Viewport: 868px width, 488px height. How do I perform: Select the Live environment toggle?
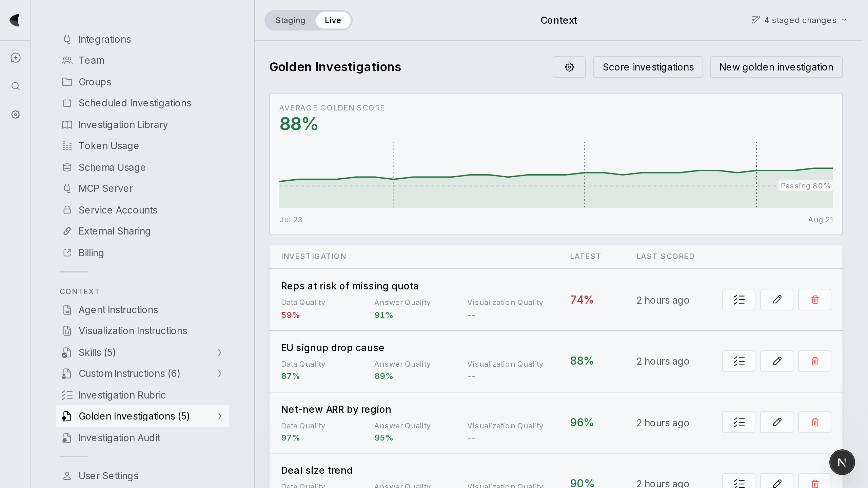tap(333, 20)
